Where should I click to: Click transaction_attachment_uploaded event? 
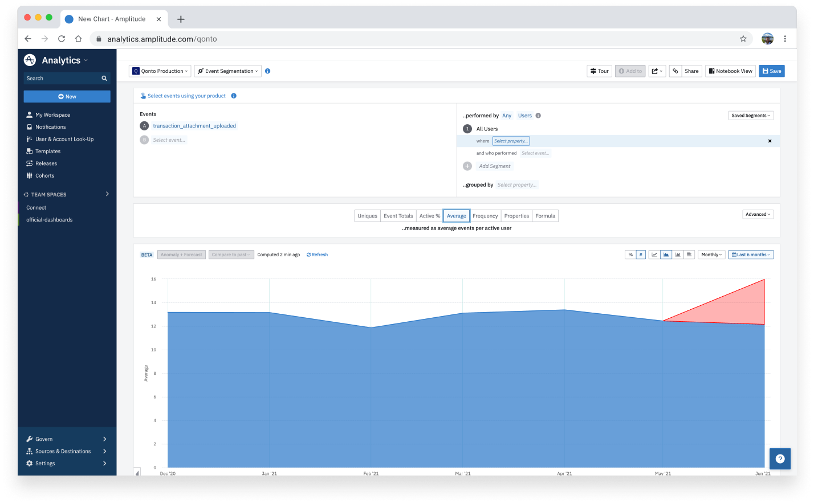(x=194, y=126)
